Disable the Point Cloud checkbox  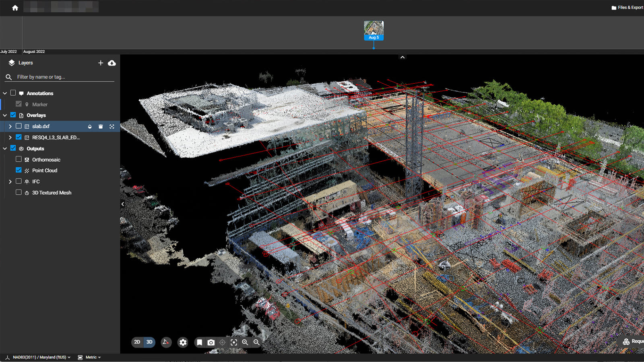coord(19,170)
